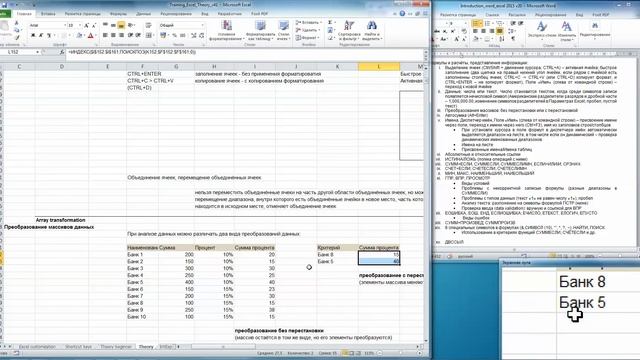The width and height of the screenshot is (640, 360).
Task: Select cell containing Банк 8 criterion
Action: [x=337, y=254]
